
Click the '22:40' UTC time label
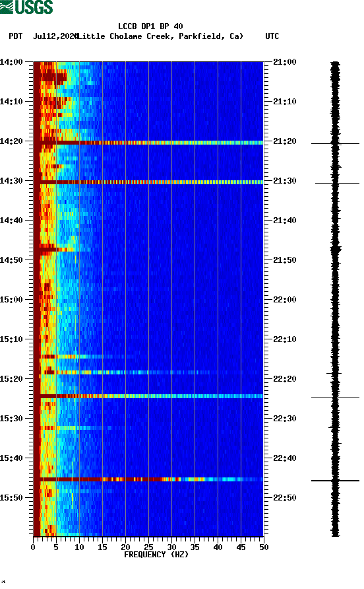(x=285, y=458)
